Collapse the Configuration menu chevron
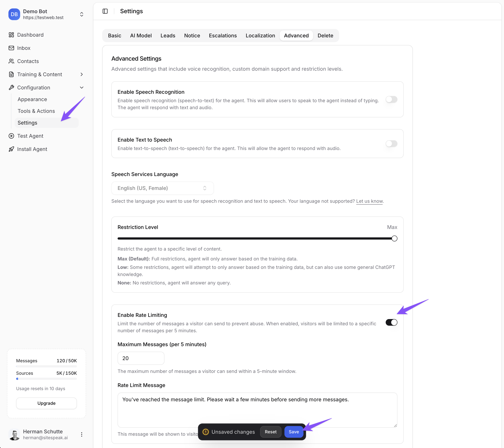Image resolution: width=504 pixels, height=448 pixels. click(82, 88)
